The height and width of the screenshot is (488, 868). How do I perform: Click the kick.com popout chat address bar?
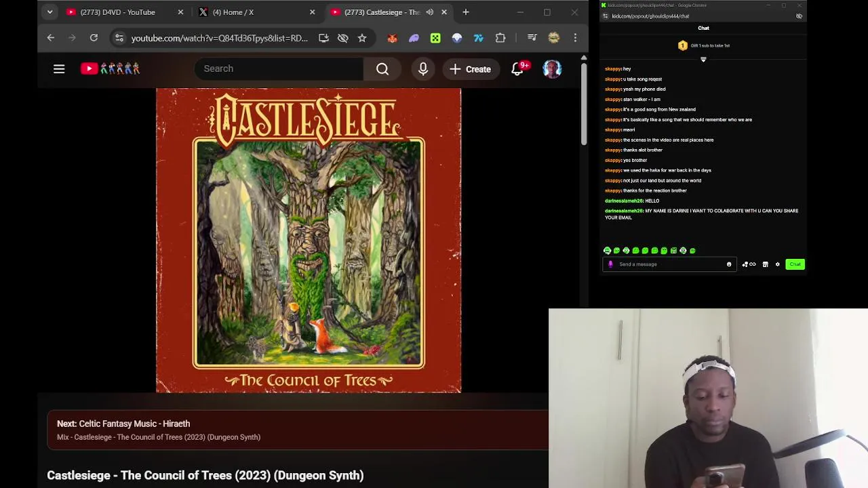650,16
